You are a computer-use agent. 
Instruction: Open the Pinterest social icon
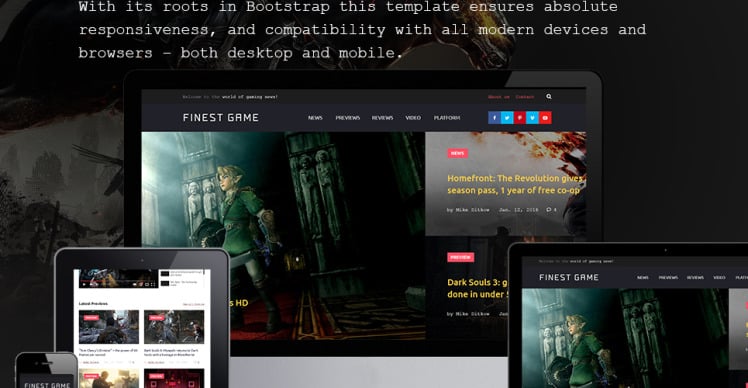click(519, 118)
